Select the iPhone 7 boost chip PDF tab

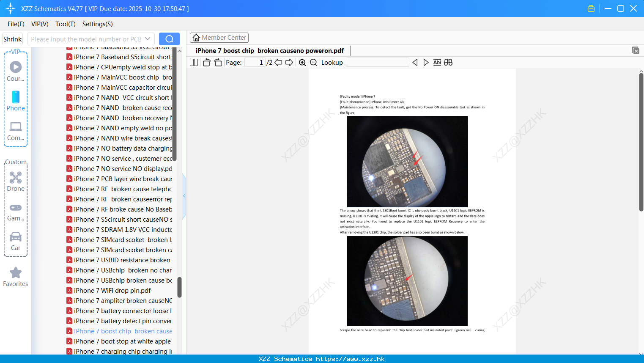[270, 51]
